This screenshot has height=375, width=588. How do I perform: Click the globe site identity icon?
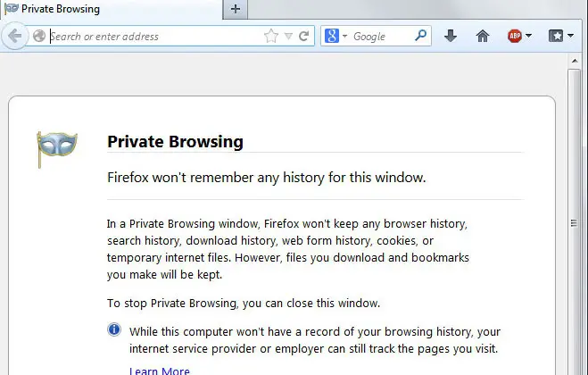39,37
